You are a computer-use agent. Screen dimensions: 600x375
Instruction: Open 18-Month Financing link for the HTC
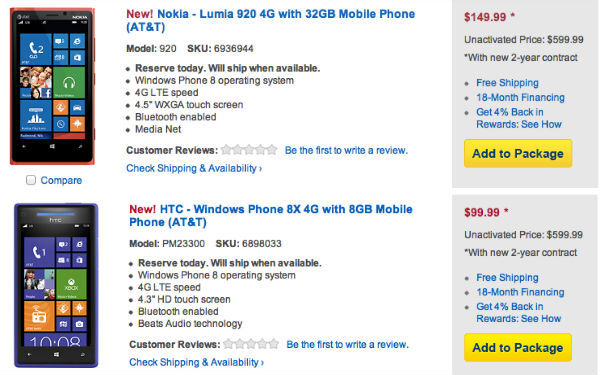point(520,292)
